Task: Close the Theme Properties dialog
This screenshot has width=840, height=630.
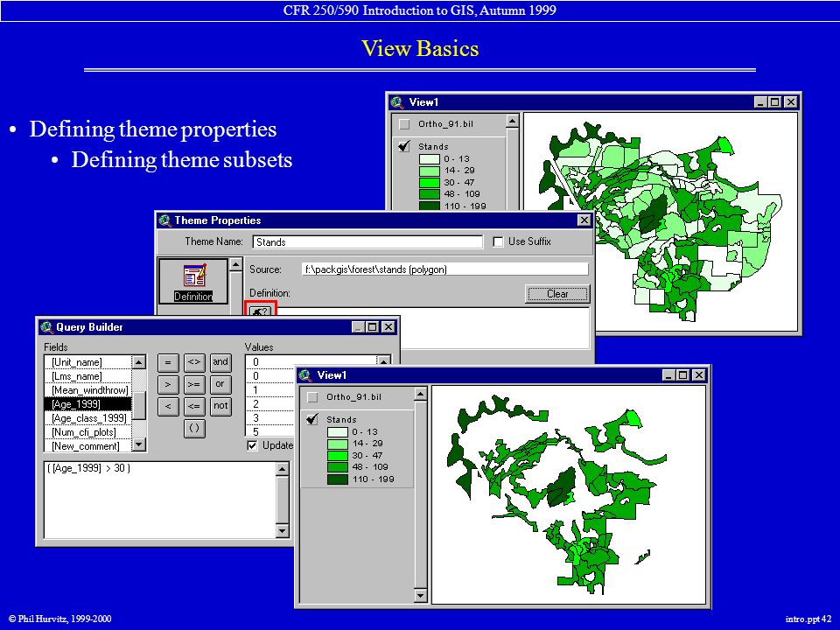Action: (584, 220)
